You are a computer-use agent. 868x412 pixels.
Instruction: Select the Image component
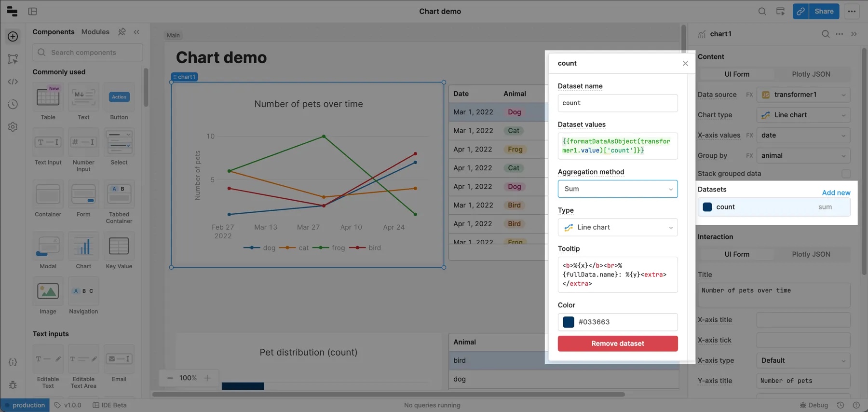point(48,296)
